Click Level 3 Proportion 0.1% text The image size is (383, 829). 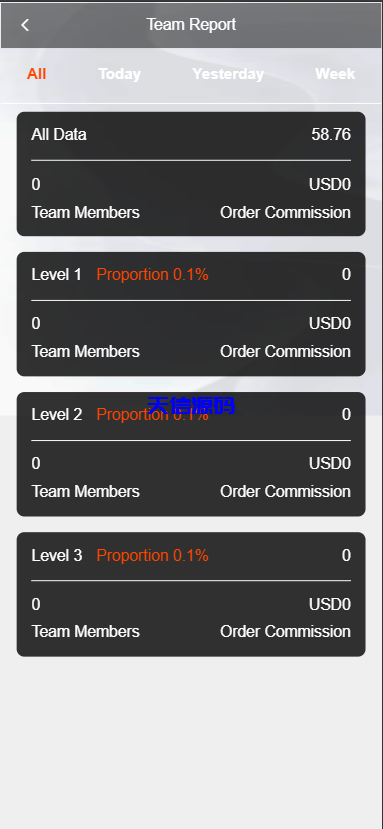(152, 555)
